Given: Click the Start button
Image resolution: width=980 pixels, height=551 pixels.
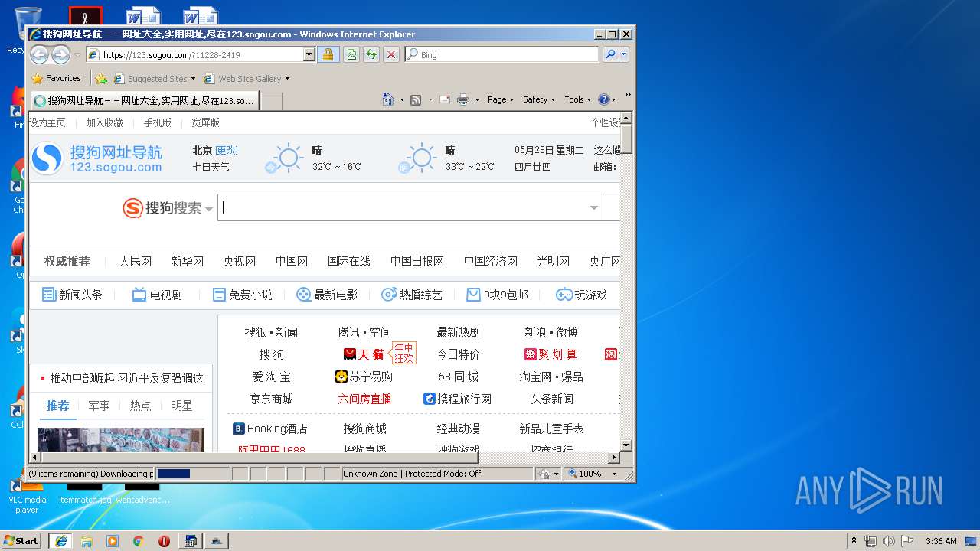Looking at the screenshot, I should 21,540.
